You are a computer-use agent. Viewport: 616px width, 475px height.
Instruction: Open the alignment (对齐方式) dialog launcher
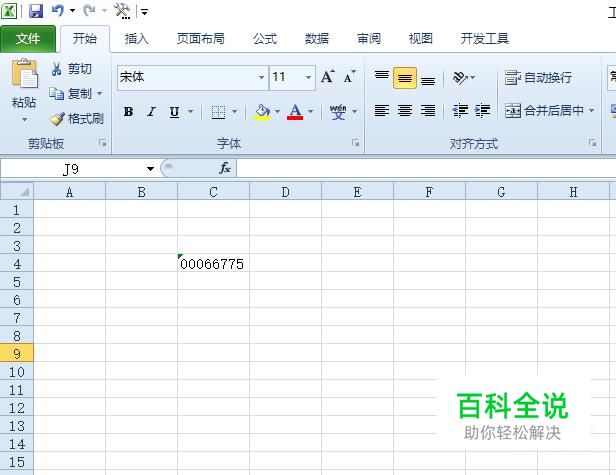592,143
